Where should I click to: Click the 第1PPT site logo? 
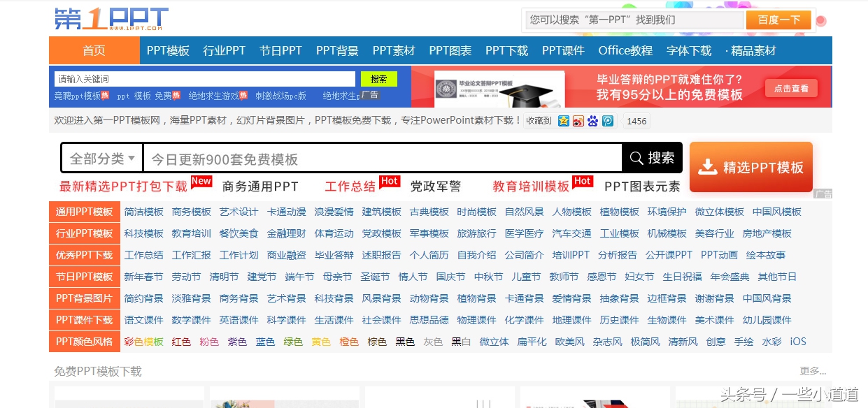[x=111, y=17]
